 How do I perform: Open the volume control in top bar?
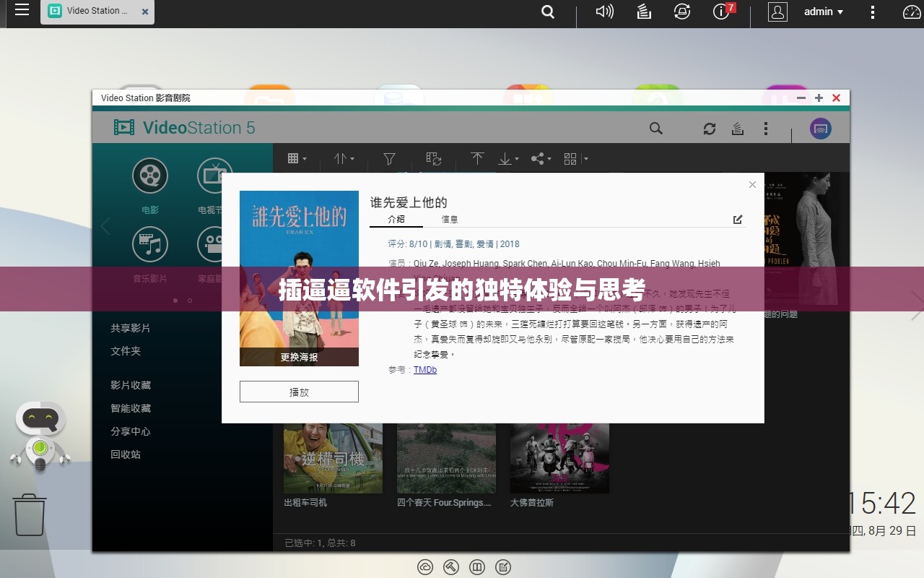(604, 12)
